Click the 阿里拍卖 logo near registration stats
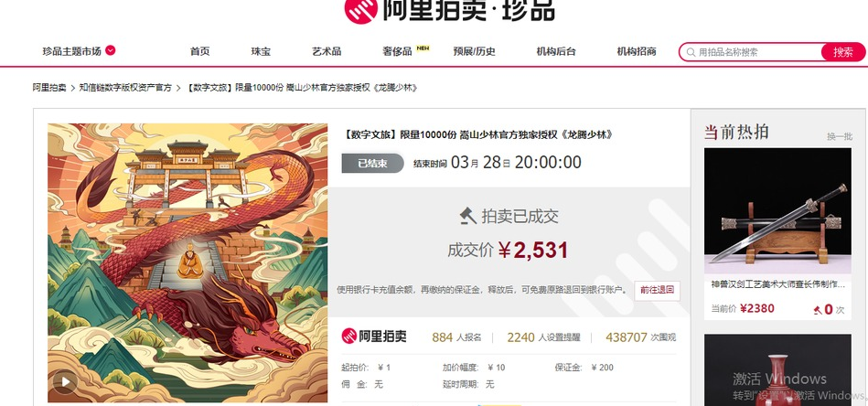868x406 pixels. click(374, 336)
